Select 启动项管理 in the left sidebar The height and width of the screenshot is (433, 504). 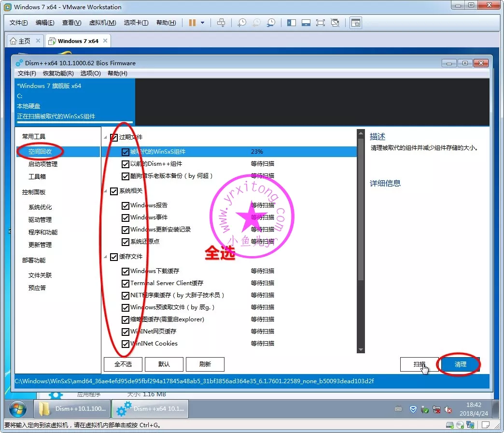pyautogui.click(x=43, y=164)
